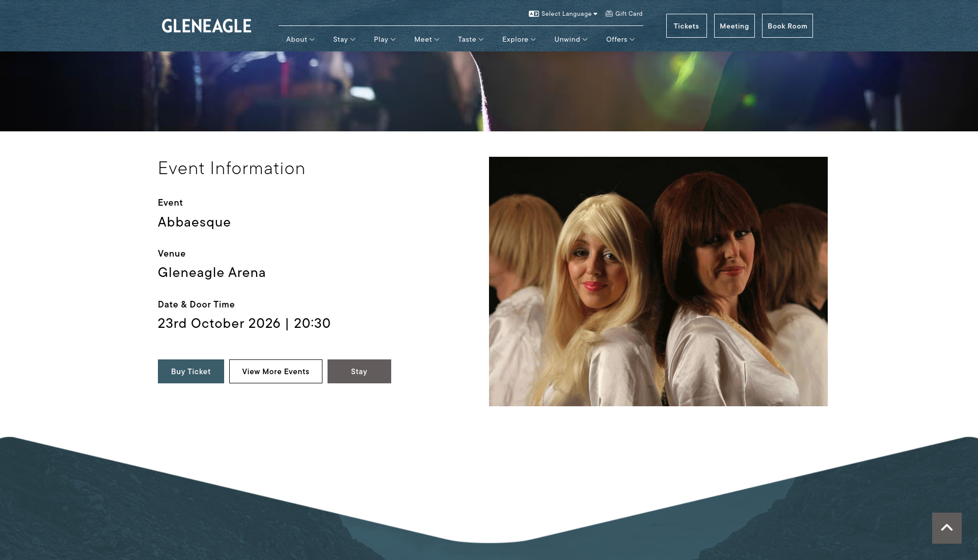The width and height of the screenshot is (978, 560).
Task: Expand the Taste menu
Action: pyautogui.click(x=471, y=39)
